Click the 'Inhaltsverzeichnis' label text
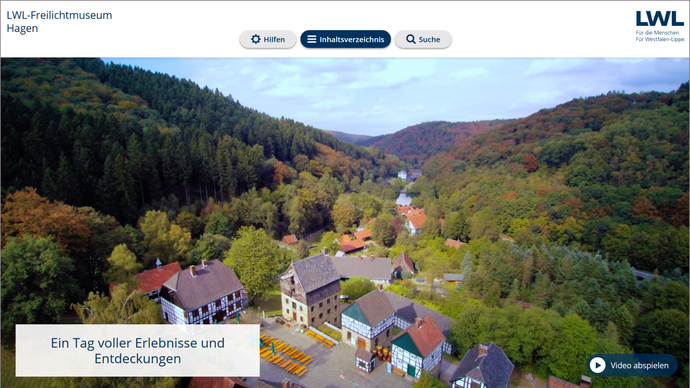690x388 pixels. click(352, 40)
